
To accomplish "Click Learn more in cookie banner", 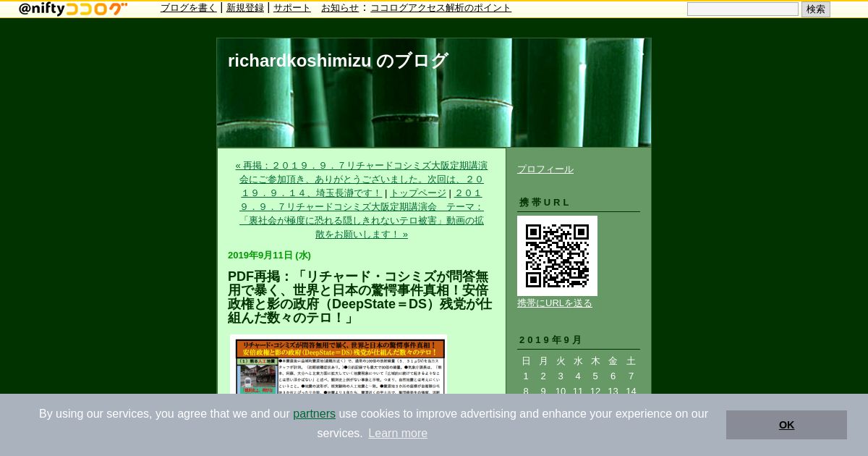I will (x=398, y=434).
